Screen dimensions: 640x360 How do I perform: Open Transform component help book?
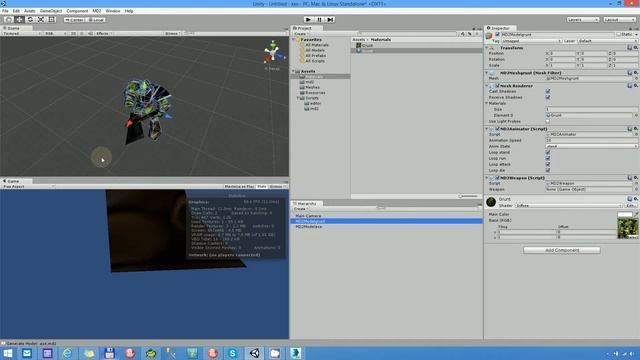tap(629, 48)
